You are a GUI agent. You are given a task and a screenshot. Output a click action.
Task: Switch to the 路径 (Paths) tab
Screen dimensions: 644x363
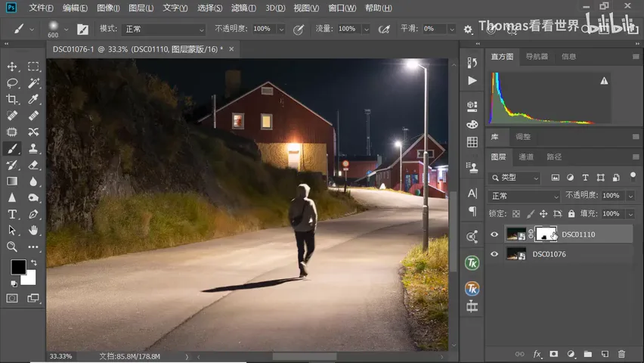(x=554, y=157)
